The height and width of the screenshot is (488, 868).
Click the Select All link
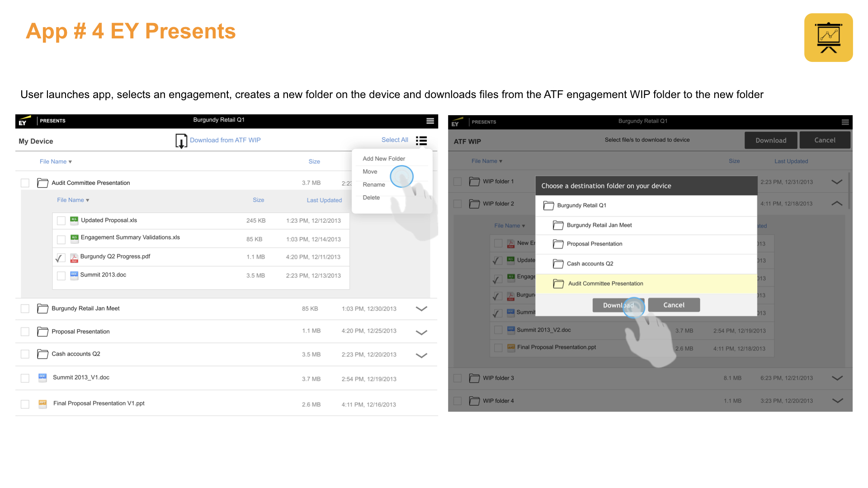394,140
